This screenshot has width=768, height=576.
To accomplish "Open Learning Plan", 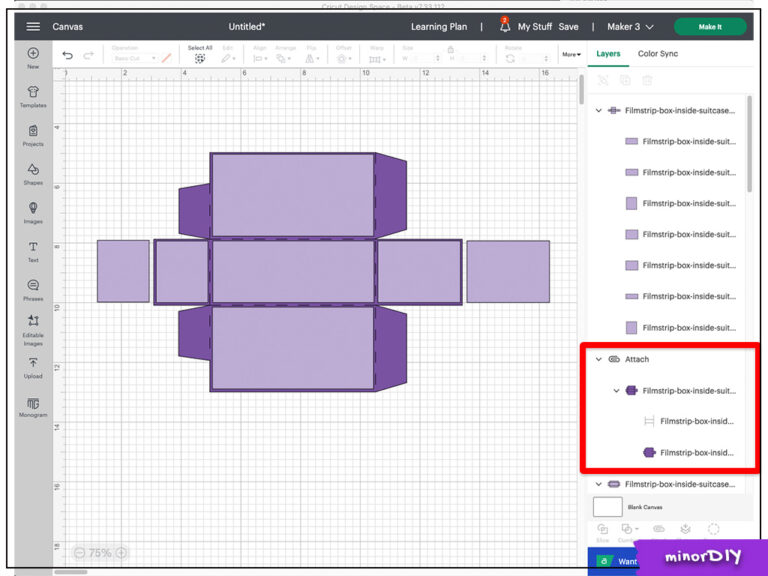I will point(439,26).
